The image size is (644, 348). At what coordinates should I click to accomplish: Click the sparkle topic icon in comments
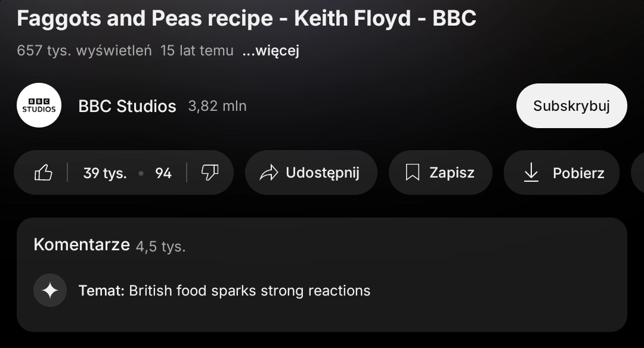(x=50, y=291)
